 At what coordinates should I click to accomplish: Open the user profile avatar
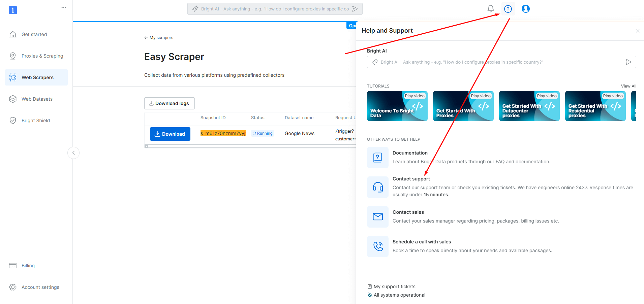[x=526, y=9]
